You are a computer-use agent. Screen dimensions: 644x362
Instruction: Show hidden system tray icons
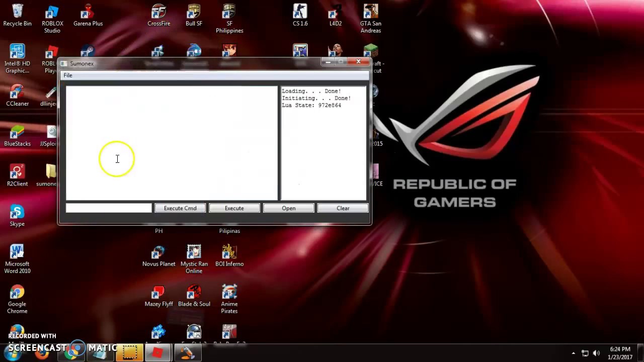pos(573,353)
